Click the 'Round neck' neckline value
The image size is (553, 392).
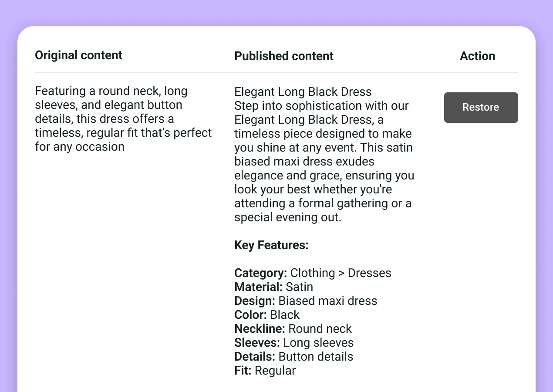pyautogui.click(x=320, y=329)
